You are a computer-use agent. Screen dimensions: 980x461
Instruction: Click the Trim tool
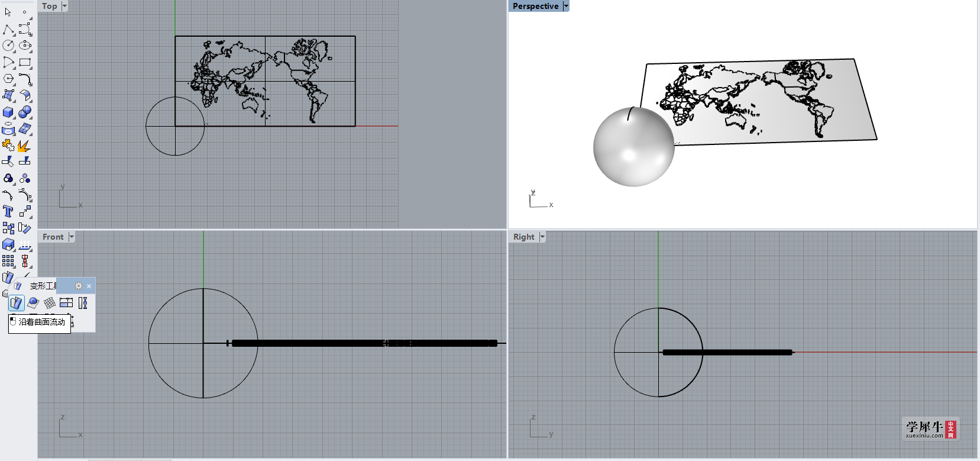click(x=8, y=161)
